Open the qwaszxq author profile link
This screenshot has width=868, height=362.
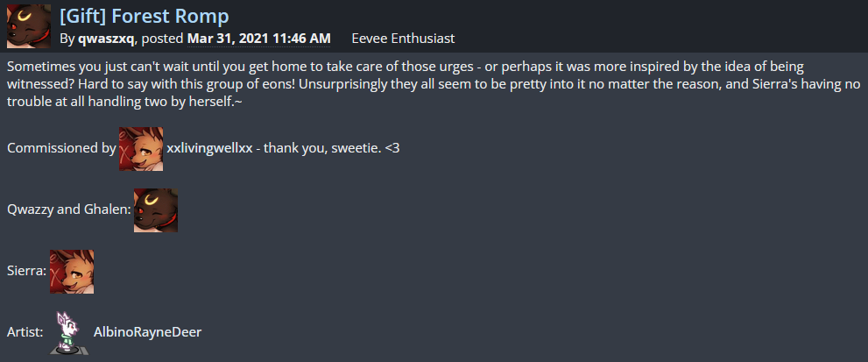click(x=106, y=39)
